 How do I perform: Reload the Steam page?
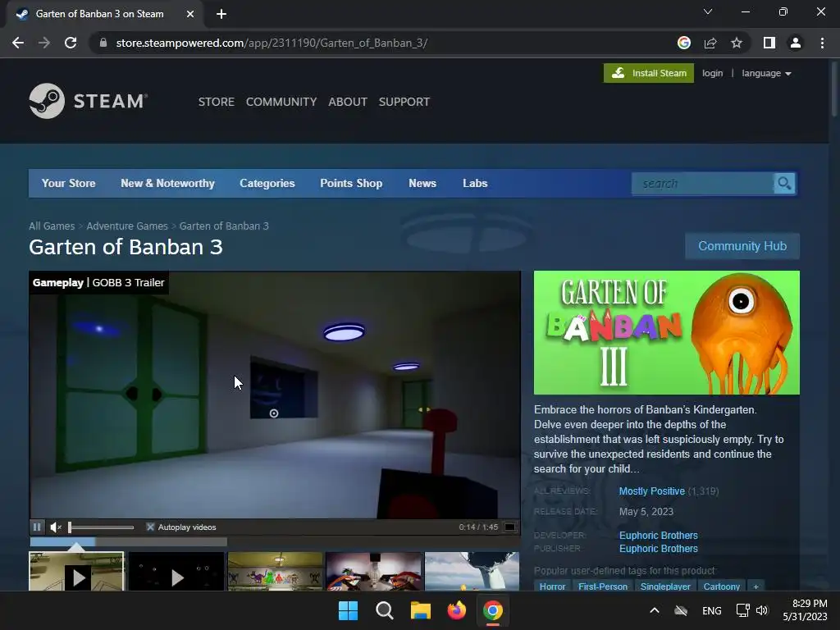(x=71, y=43)
